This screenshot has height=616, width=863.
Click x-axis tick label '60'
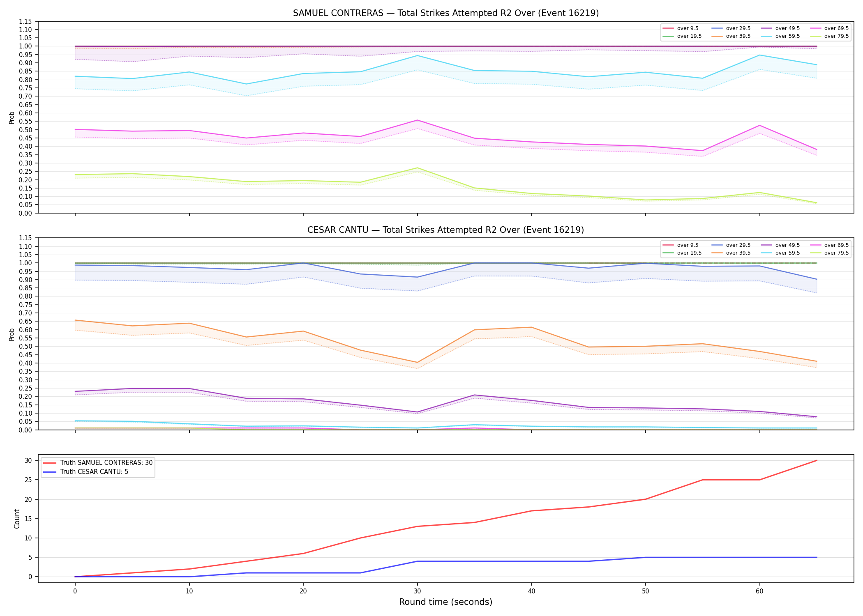(x=759, y=591)
